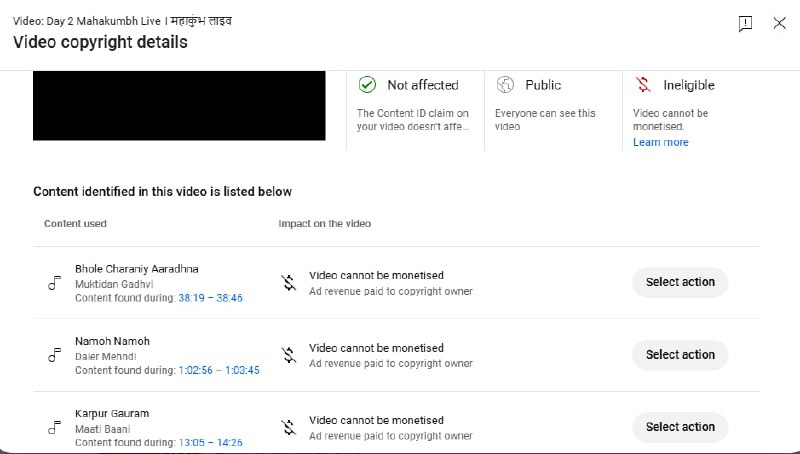The width and height of the screenshot is (800, 454).
Task: Open Select action for Karpur Gauram
Action: click(680, 427)
